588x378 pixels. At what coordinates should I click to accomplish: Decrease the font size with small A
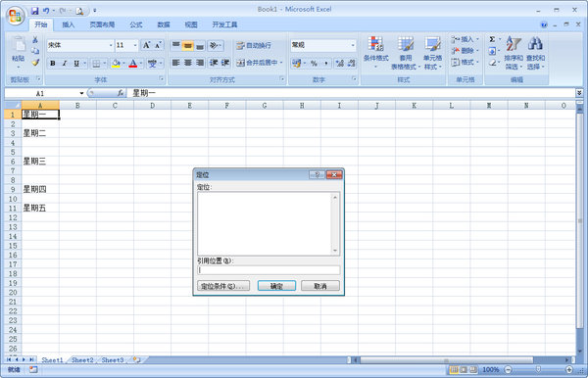pos(158,45)
